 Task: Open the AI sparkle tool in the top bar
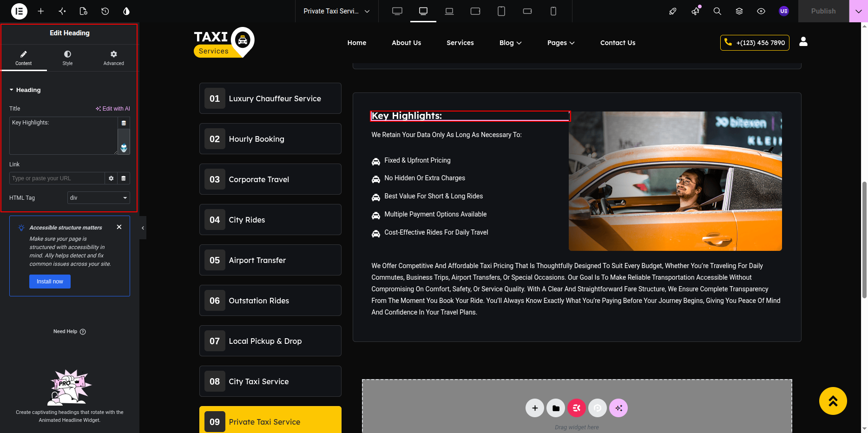pos(62,11)
